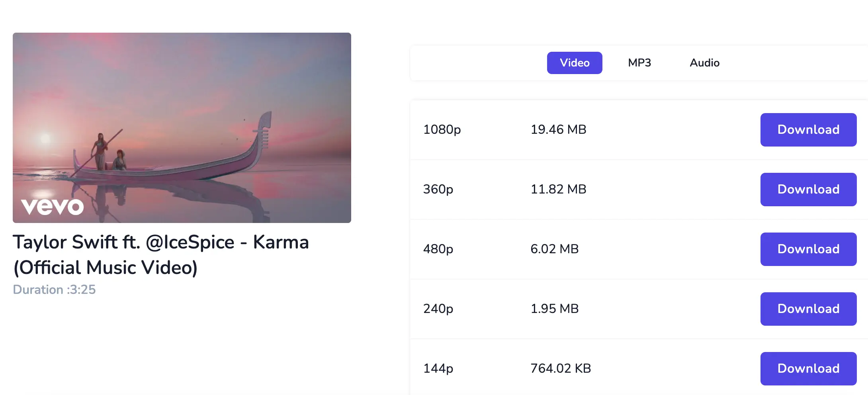
Task: Click the 240p resolution label
Action: point(438,309)
